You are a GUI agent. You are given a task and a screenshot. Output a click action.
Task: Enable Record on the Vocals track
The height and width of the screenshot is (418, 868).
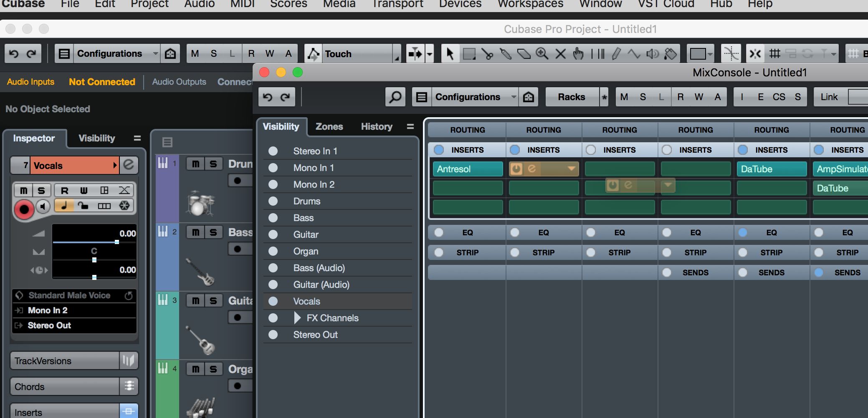pos(24,209)
